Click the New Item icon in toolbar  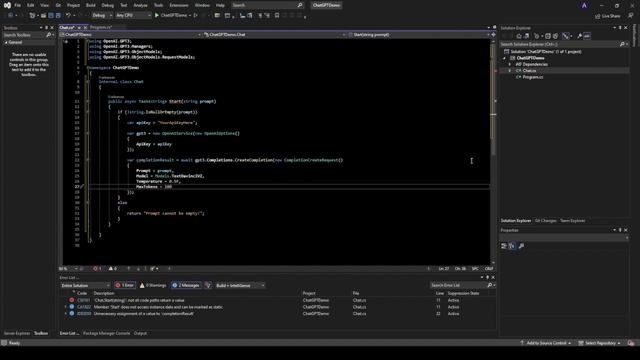32,15
